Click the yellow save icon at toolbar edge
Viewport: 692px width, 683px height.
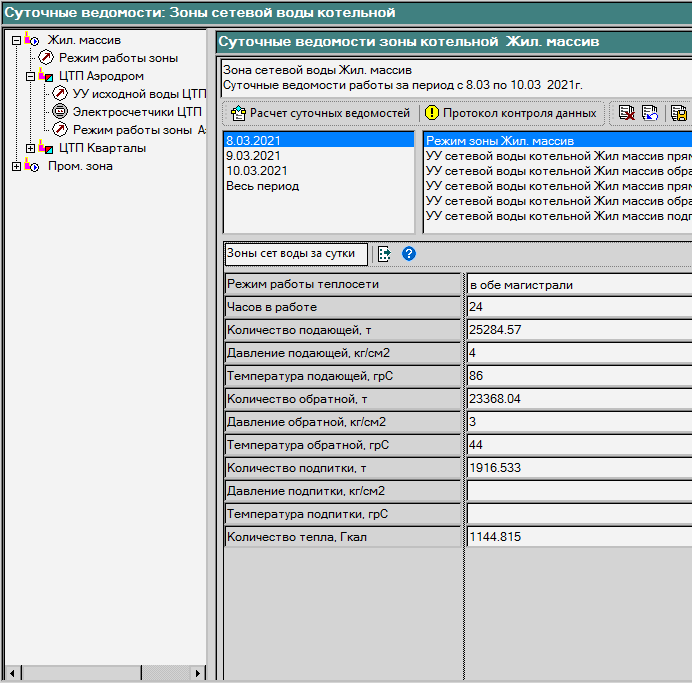click(679, 113)
